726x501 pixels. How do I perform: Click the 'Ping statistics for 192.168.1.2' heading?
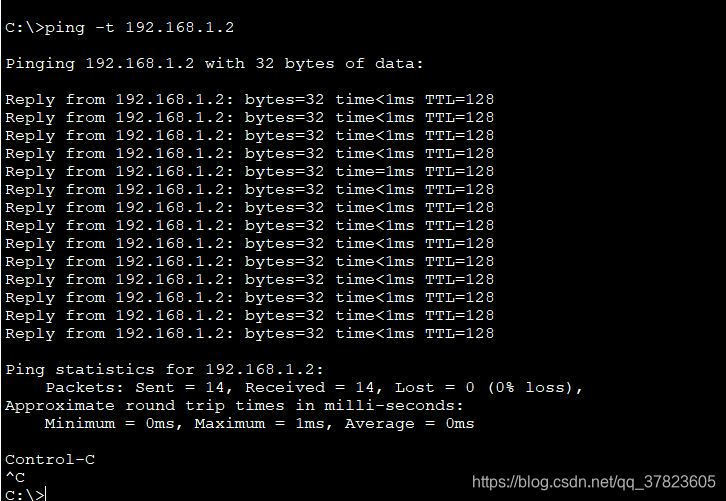pyautogui.click(x=164, y=369)
